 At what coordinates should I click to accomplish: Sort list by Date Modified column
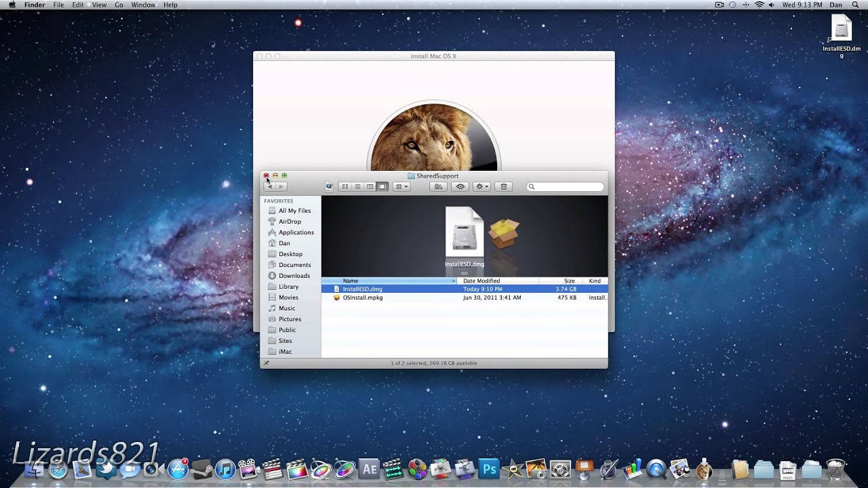[x=498, y=281]
